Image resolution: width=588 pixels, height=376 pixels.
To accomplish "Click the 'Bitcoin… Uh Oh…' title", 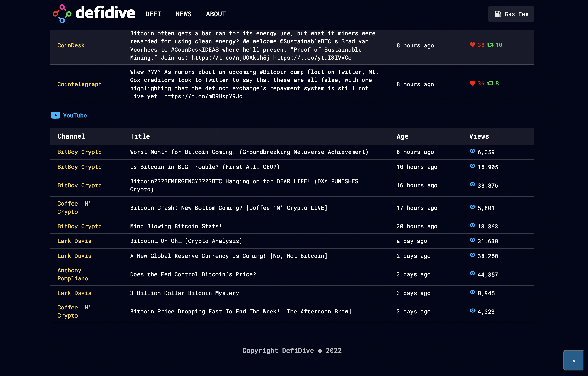I will click(186, 241).
